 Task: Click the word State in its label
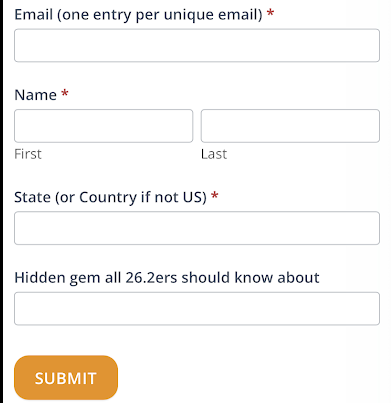[32, 197]
